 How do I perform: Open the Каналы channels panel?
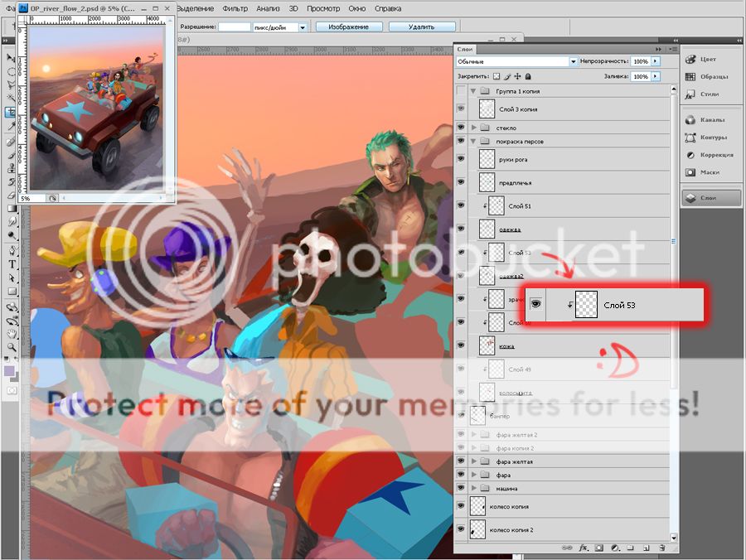tap(711, 120)
